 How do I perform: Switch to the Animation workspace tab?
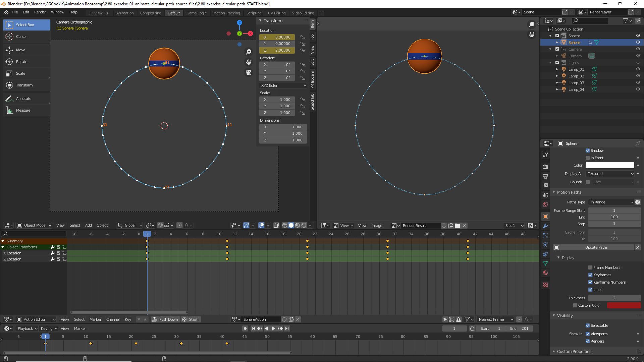(125, 13)
